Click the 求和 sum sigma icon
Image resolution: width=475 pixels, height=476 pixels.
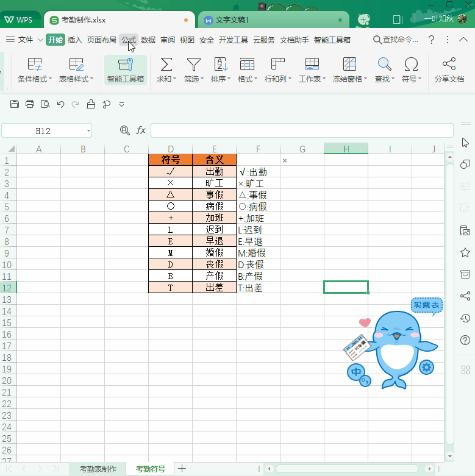(x=166, y=65)
